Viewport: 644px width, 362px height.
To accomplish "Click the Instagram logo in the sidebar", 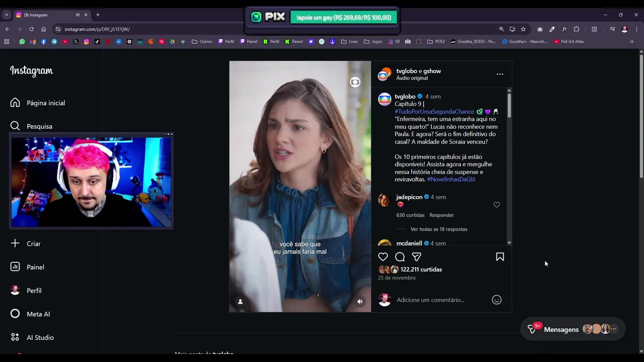I will point(31,71).
